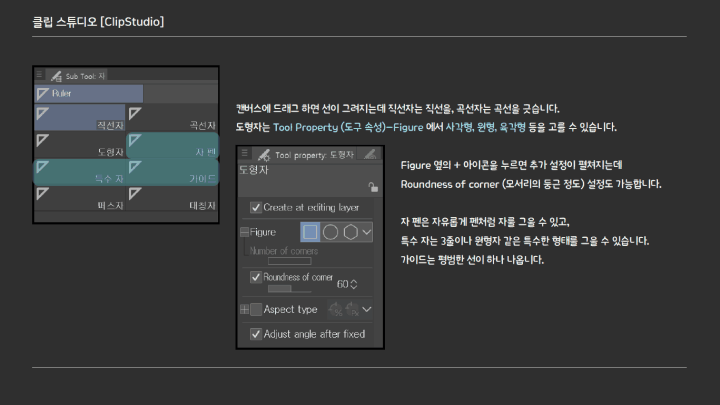Click the 사각형, 원형, 육각형 highlighted text
The image size is (720, 405).
(x=485, y=127)
